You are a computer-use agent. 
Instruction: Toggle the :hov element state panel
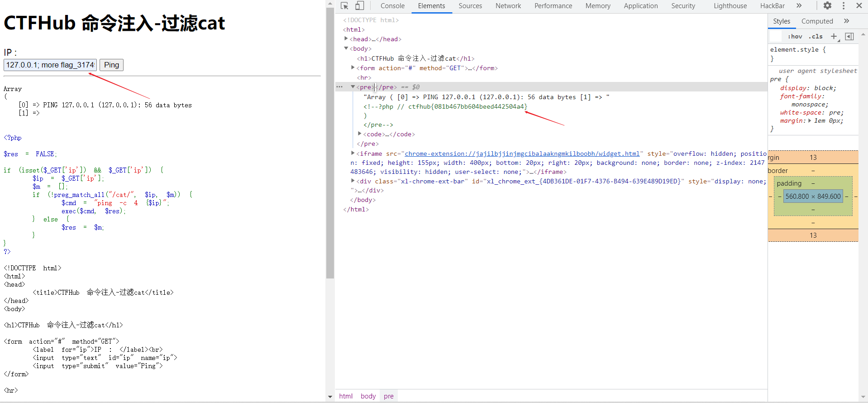click(795, 37)
